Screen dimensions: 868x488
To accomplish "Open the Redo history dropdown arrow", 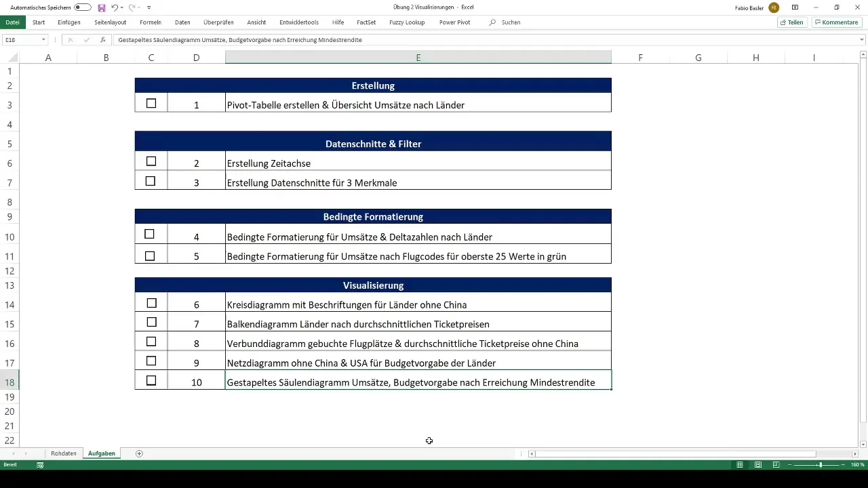I will coord(139,7).
